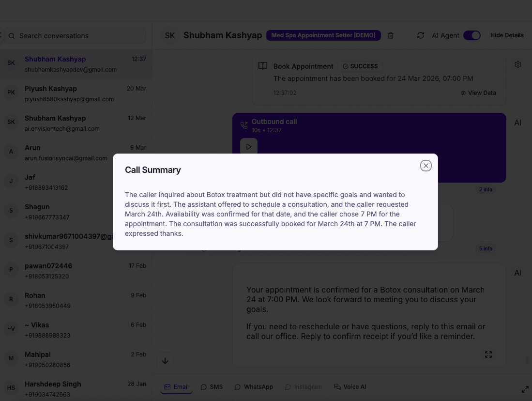Screen dimensions: 532x401
Task: Click the View Data eye icon
Action: [x=463, y=93]
